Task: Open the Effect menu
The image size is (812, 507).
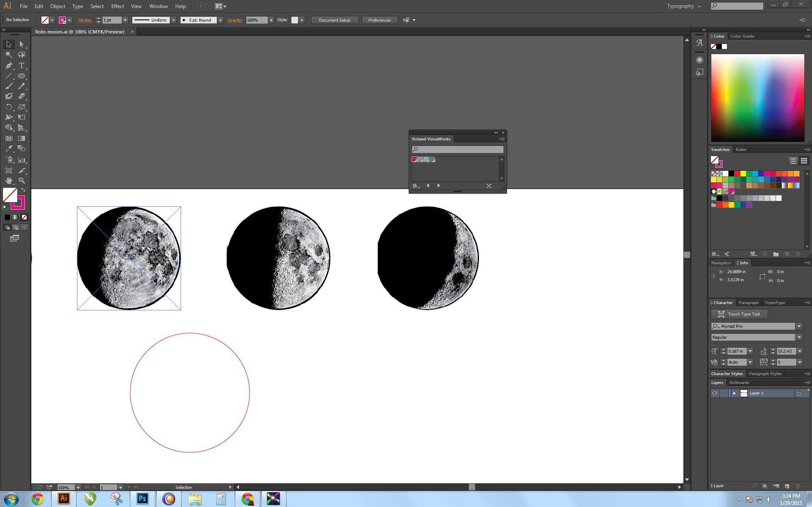Action: [x=118, y=6]
